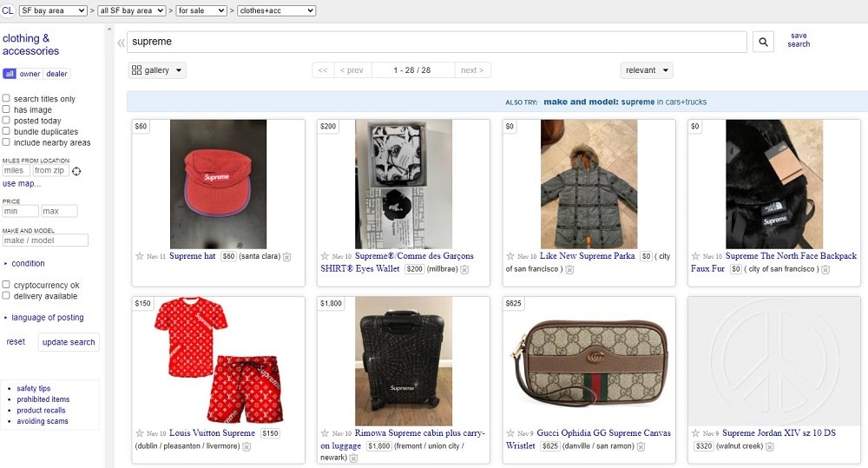The height and width of the screenshot is (468, 868).
Task: Hide the Comme des Garçons wallet listing
Action: pos(464,270)
